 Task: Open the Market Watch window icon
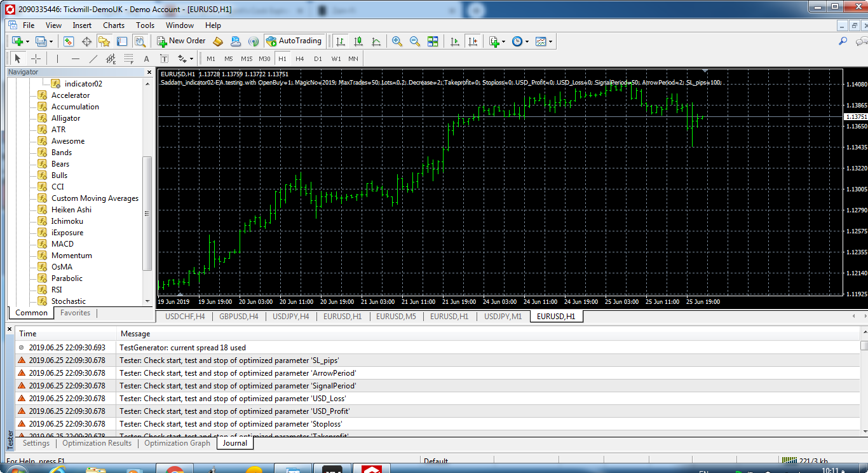coord(69,41)
